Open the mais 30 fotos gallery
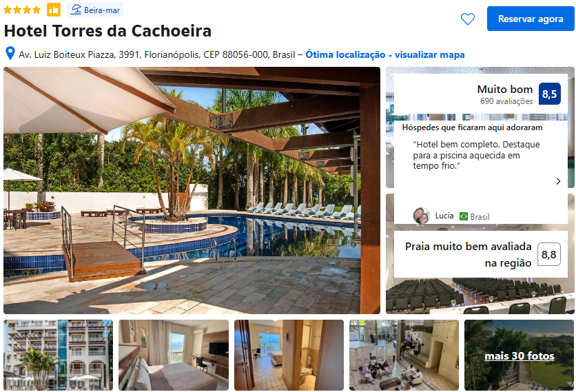 coord(519,355)
